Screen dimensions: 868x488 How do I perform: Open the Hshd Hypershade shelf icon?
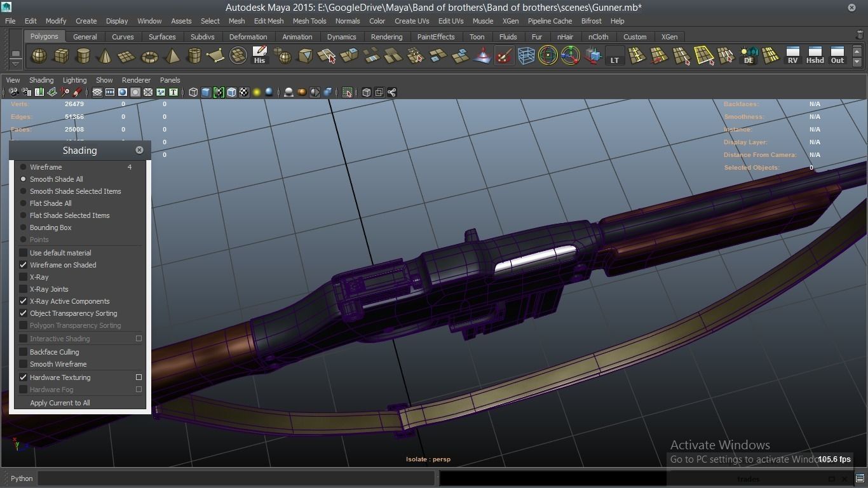(815, 56)
